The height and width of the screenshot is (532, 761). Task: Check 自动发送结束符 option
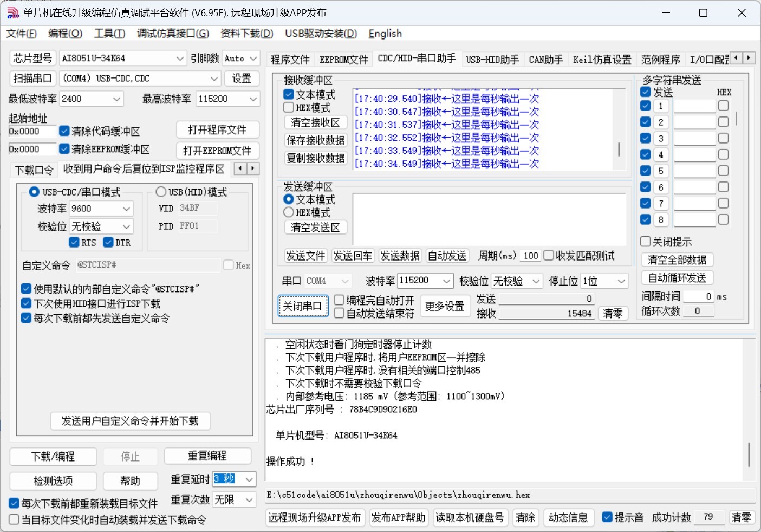pyautogui.click(x=339, y=313)
